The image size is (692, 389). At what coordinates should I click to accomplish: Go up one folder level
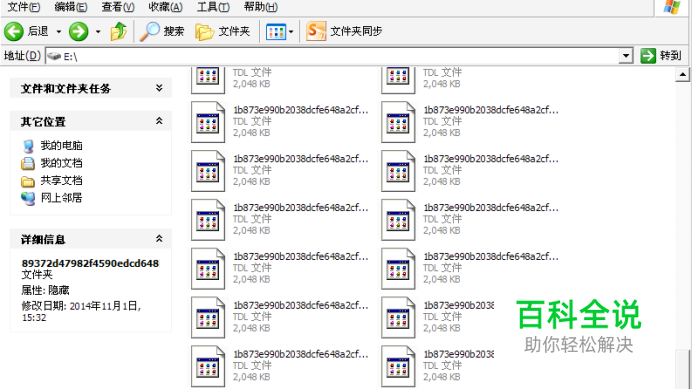(118, 31)
